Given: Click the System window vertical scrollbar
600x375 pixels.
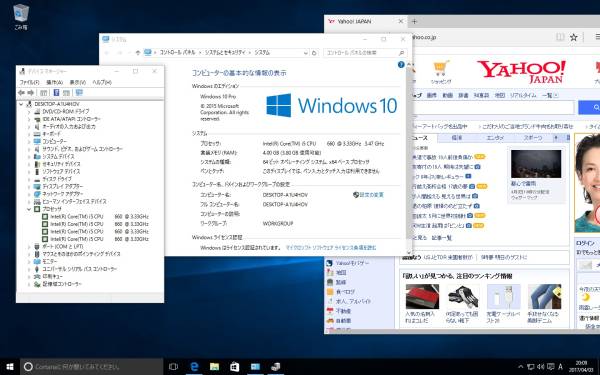Looking at the screenshot, I should point(409,158).
